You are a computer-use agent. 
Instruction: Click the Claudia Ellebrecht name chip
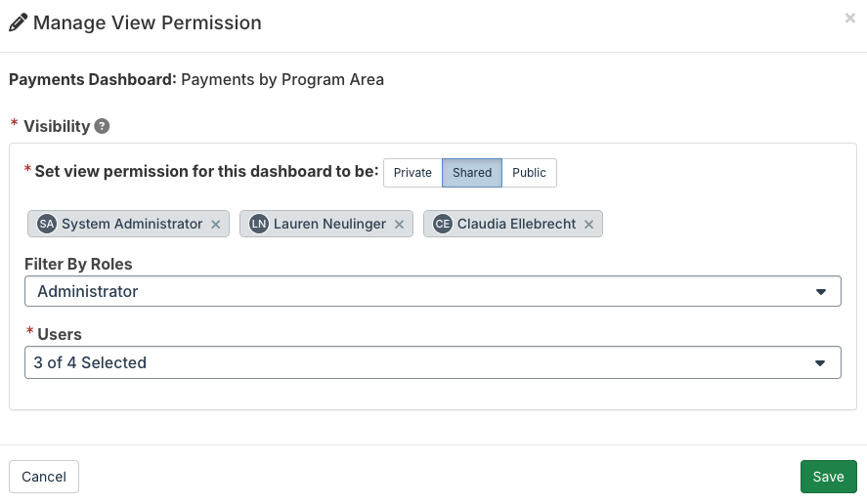(512, 224)
